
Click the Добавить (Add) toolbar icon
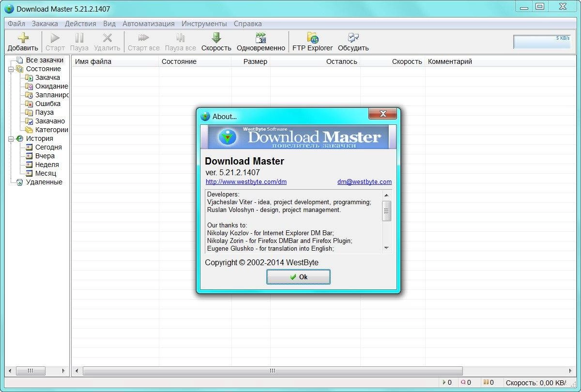click(23, 42)
